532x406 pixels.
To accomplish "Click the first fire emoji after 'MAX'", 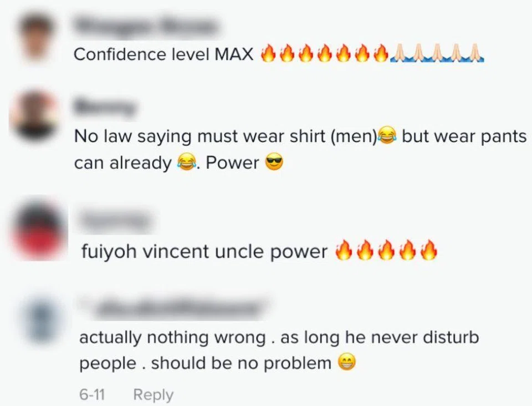I will [x=268, y=54].
